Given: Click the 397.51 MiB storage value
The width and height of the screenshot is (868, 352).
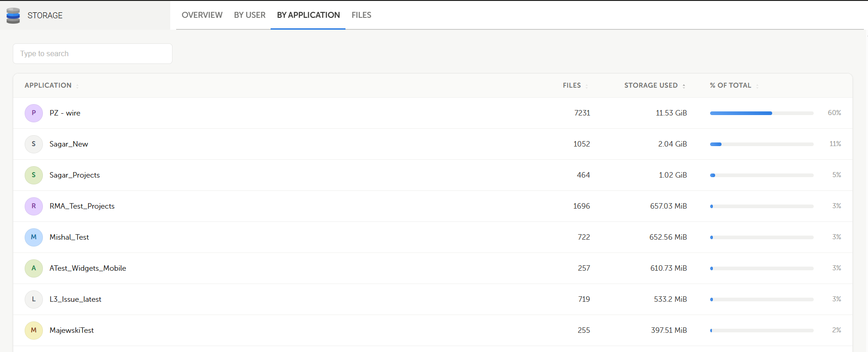Looking at the screenshot, I should click(x=669, y=331).
